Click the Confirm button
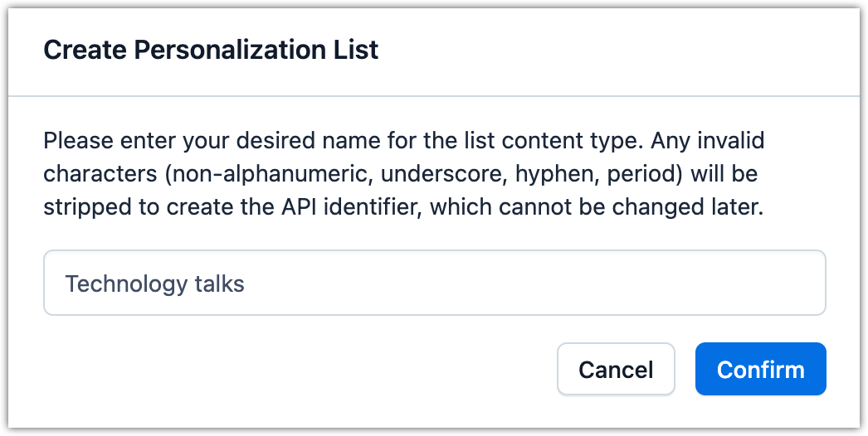The width and height of the screenshot is (868, 436). (x=760, y=369)
